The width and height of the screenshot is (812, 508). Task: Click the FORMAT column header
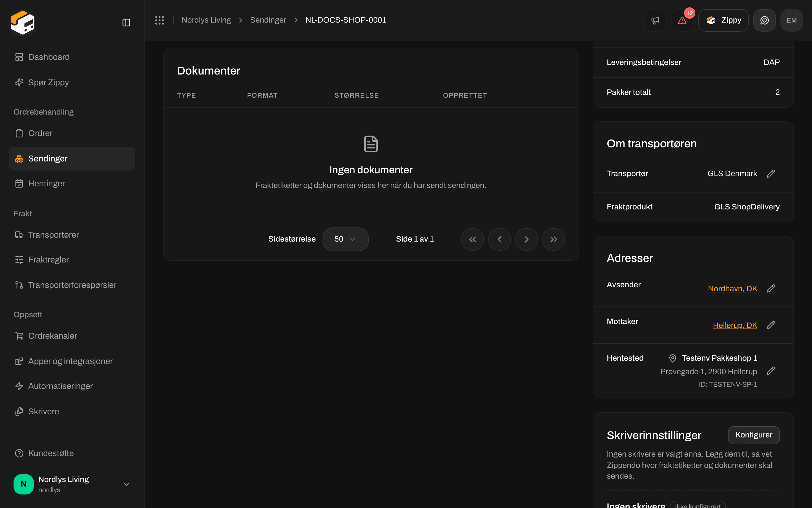coord(262,95)
